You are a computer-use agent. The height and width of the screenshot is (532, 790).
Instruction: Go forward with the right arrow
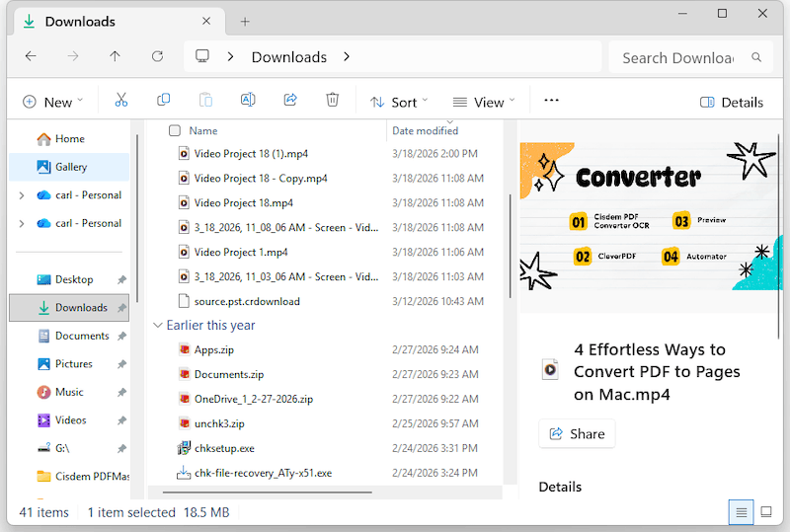[73, 56]
